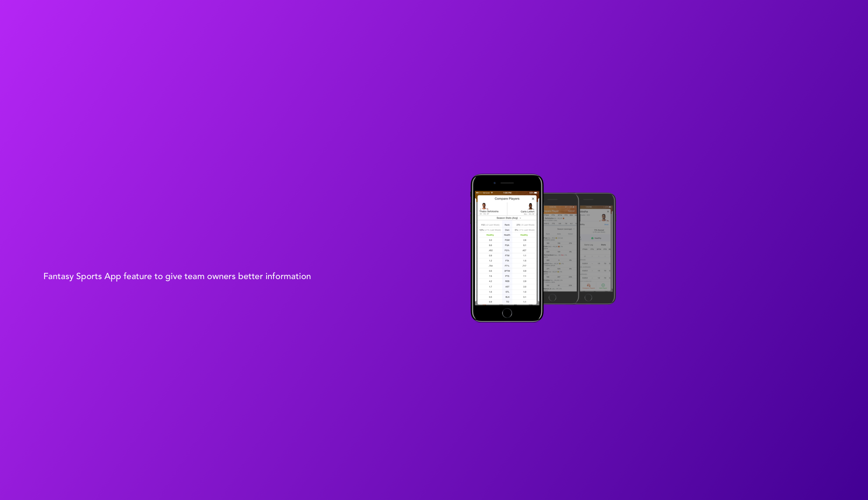Screen dimensions: 868x500
Task: Select the Add Player icon
Action: 602,286
